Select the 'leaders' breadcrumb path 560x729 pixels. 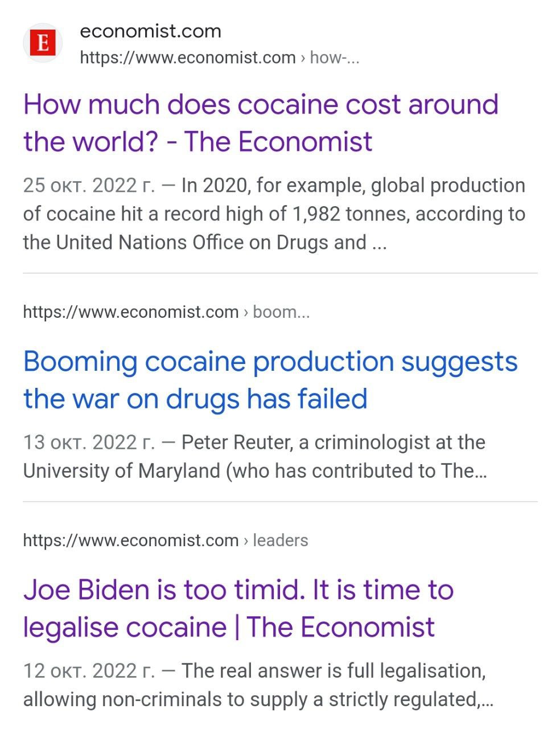[281, 540]
